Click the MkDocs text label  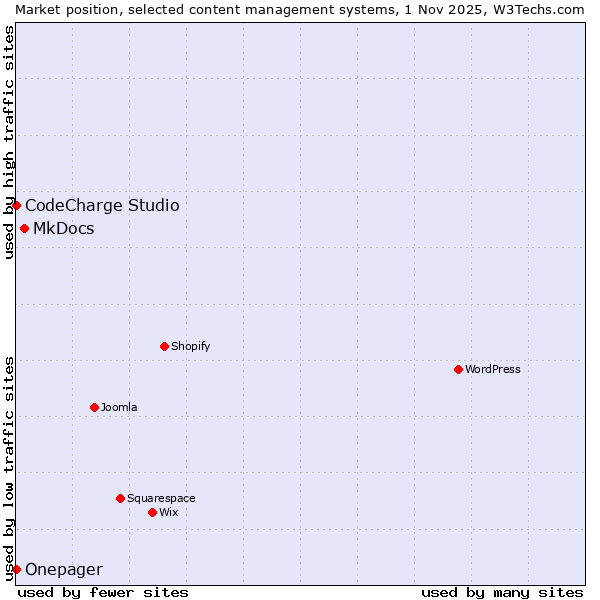click(x=64, y=228)
